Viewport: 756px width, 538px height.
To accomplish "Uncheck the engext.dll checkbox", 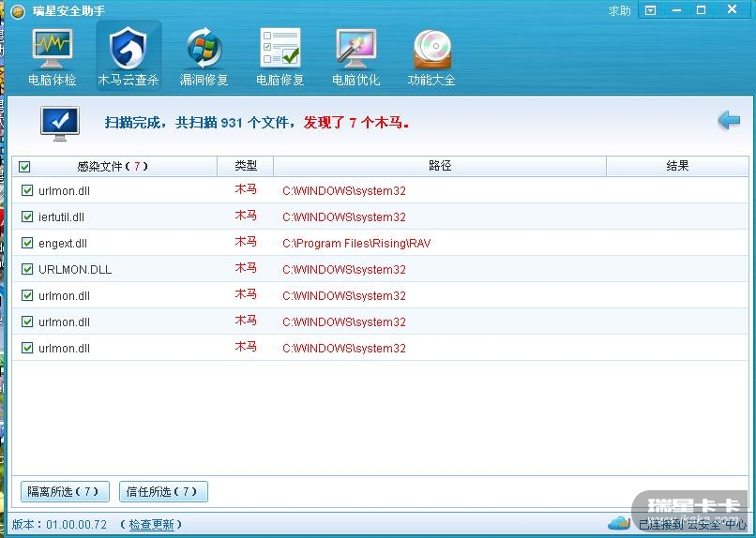I will [x=27, y=243].
